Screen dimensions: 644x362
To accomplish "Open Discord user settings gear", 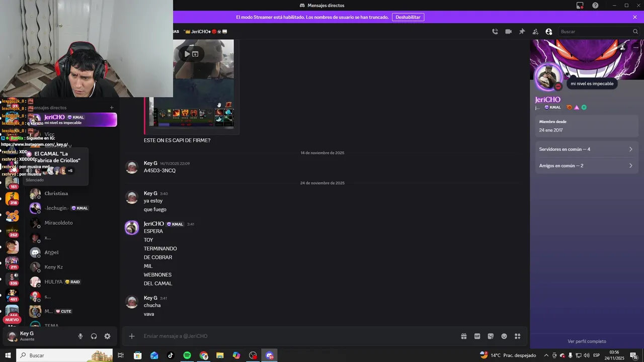I will click(107, 336).
